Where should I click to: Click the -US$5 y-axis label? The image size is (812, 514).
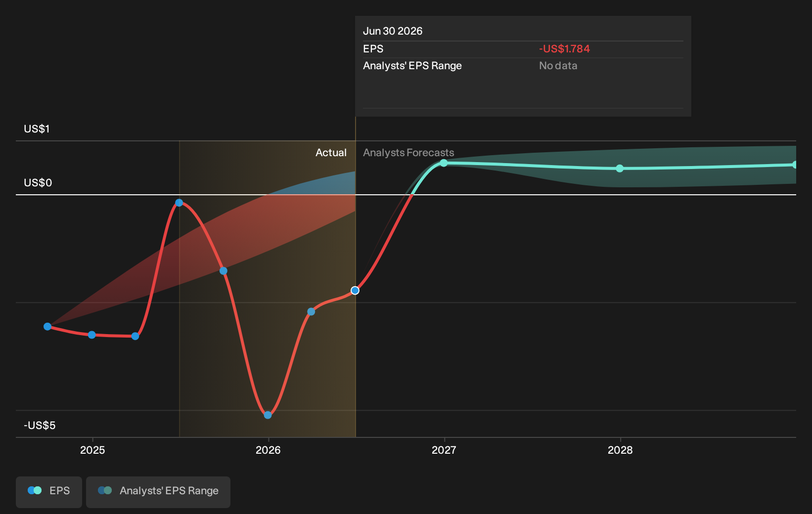[x=40, y=426]
